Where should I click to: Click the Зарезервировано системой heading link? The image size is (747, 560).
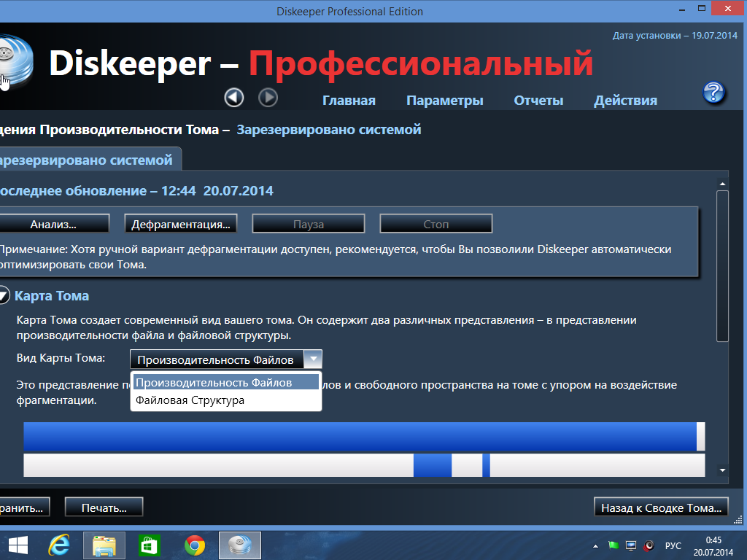click(x=329, y=130)
